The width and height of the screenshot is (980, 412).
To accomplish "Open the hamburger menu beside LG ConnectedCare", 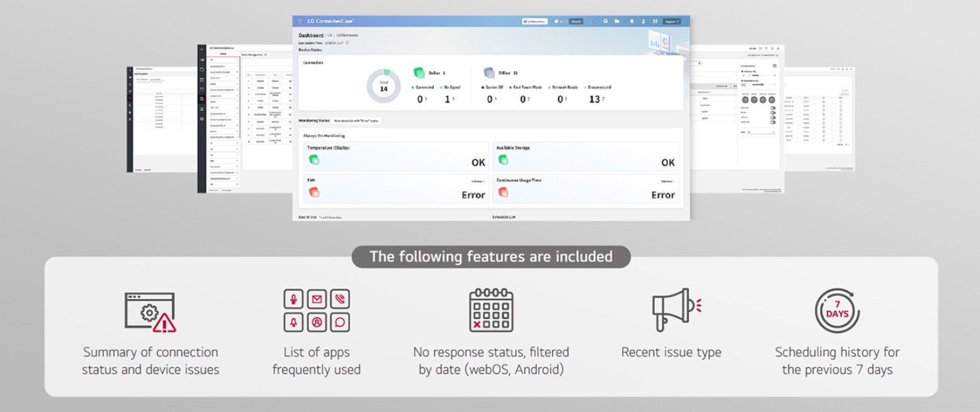I will [300, 21].
